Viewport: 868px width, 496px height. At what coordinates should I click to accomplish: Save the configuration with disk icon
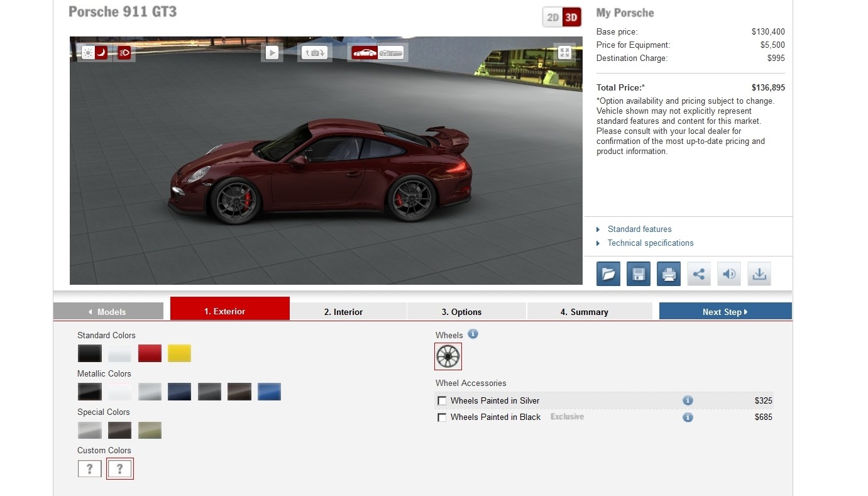(x=639, y=274)
